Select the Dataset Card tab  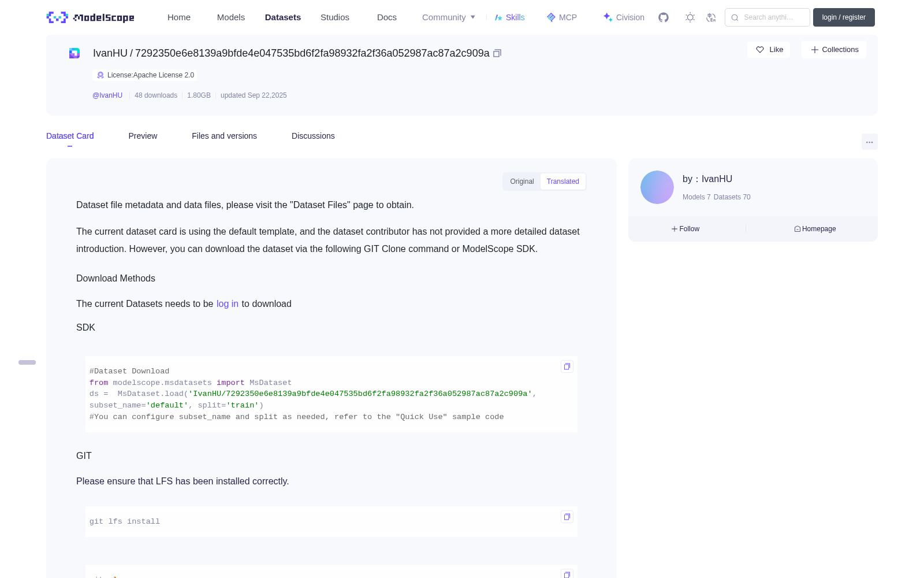(70, 136)
